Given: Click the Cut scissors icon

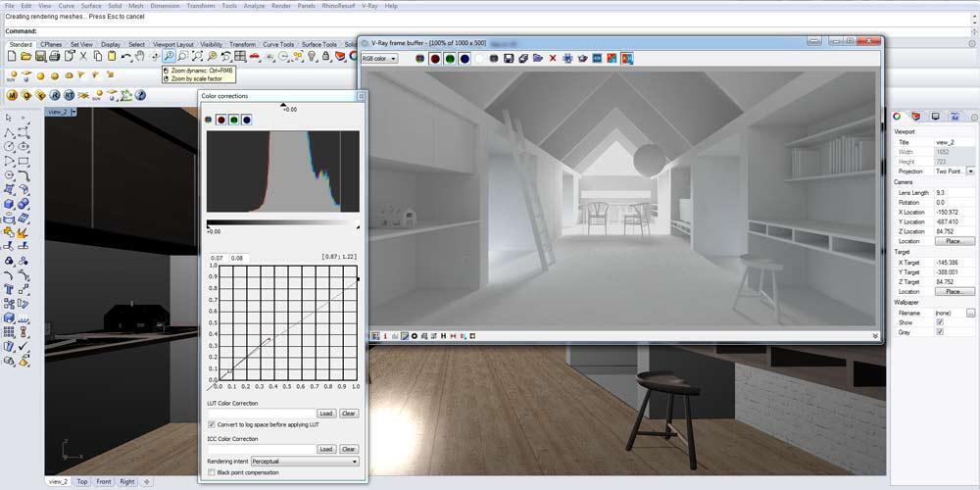Looking at the screenshot, I should 82,56.
